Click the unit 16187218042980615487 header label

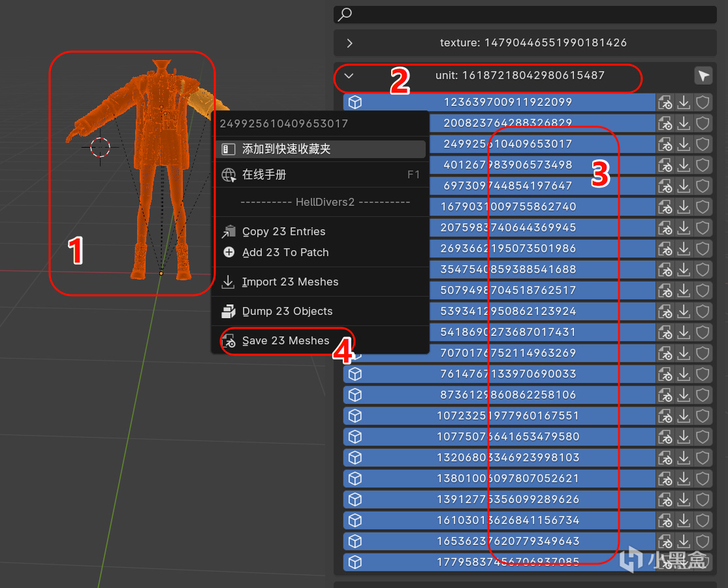[x=520, y=75]
